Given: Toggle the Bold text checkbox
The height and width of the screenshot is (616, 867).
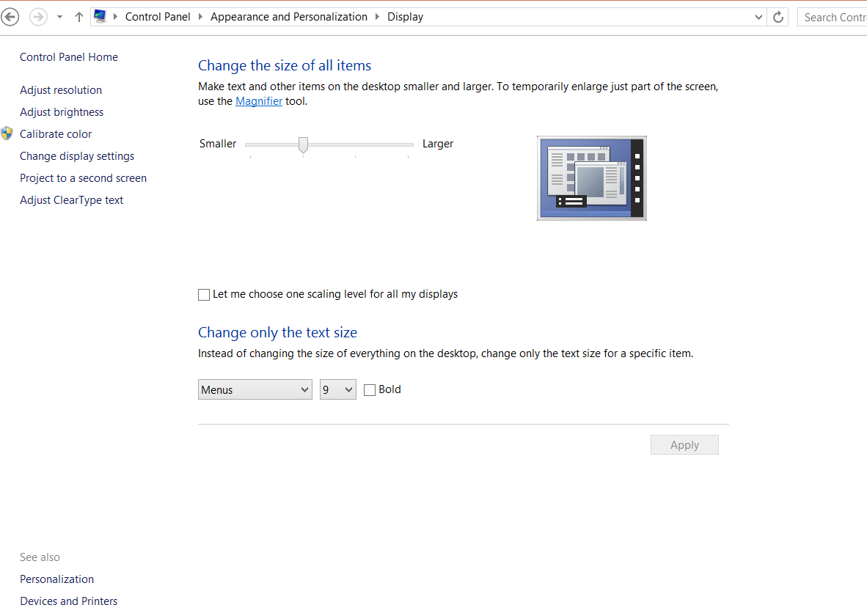Looking at the screenshot, I should tap(370, 390).
